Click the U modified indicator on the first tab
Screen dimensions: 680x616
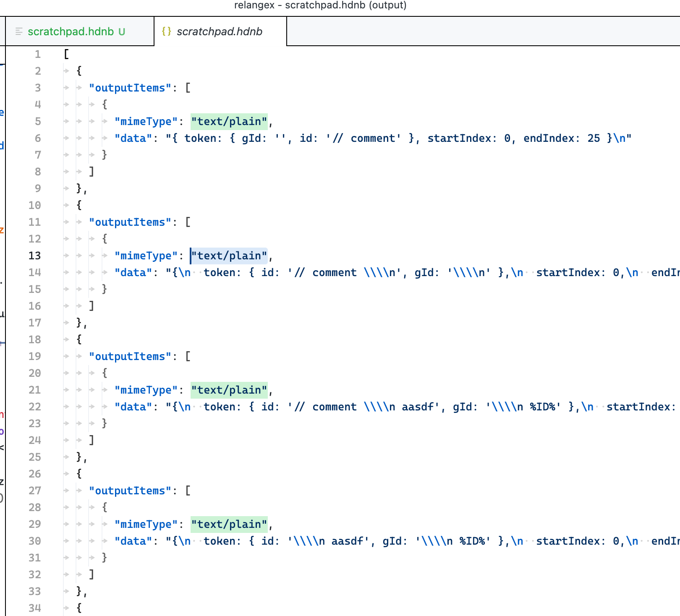121,31
